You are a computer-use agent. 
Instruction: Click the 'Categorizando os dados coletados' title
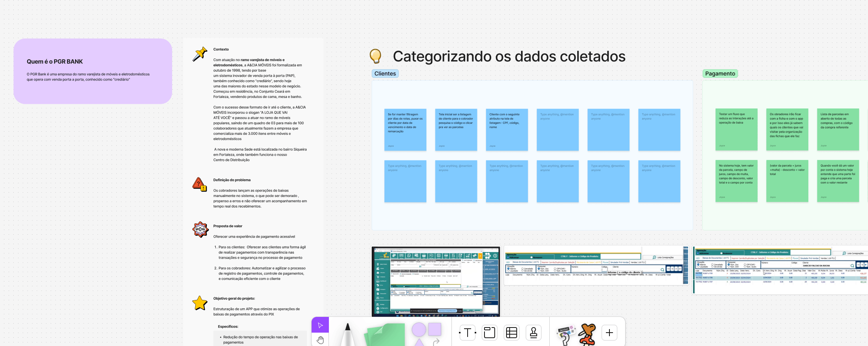[x=509, y=56]
